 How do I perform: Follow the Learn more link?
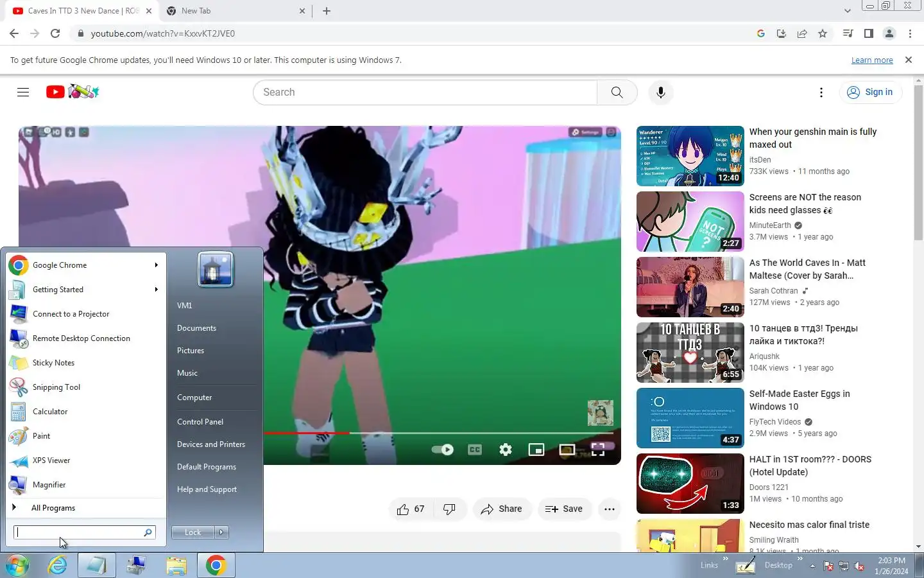[872, 60]
